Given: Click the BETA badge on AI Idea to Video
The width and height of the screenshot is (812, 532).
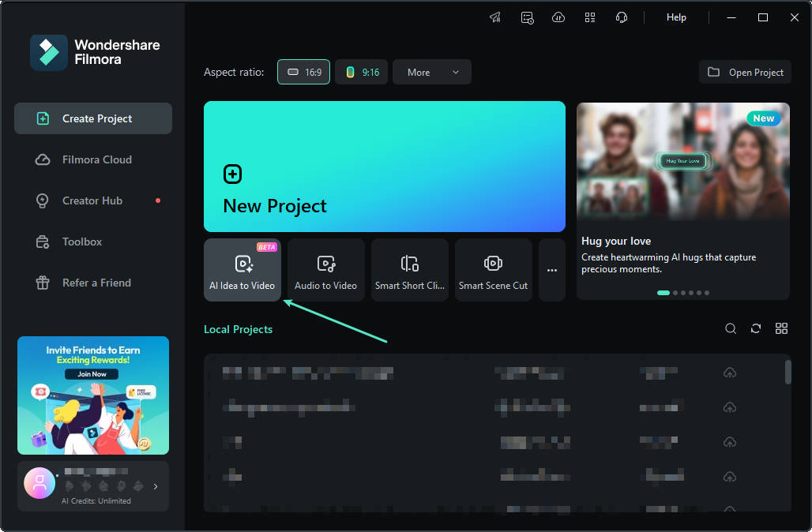Looking at the screenshot, I should coord(267,247).
